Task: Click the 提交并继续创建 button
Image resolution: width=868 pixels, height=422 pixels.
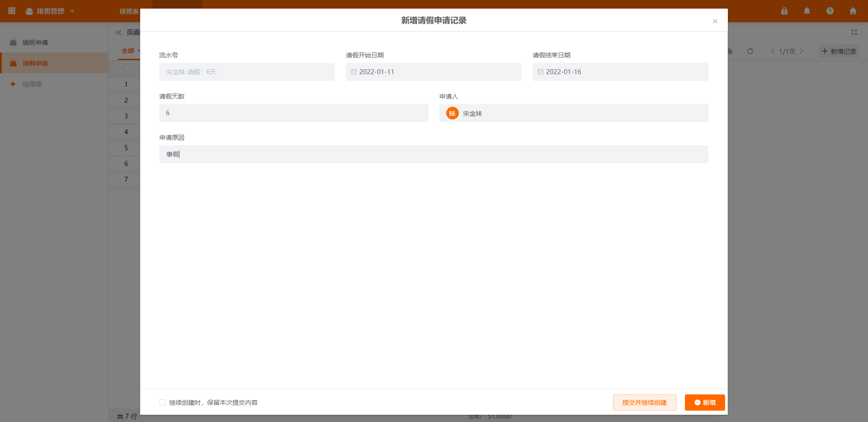Action: 645,403
